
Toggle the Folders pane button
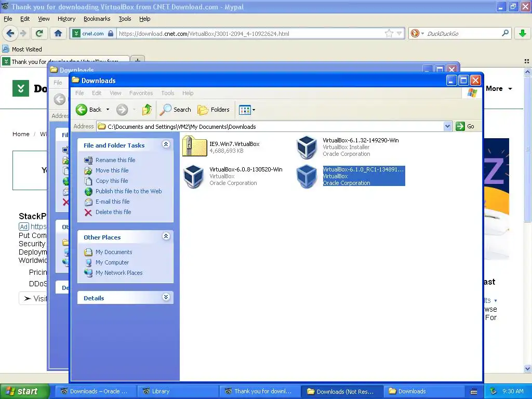[214, 110]
